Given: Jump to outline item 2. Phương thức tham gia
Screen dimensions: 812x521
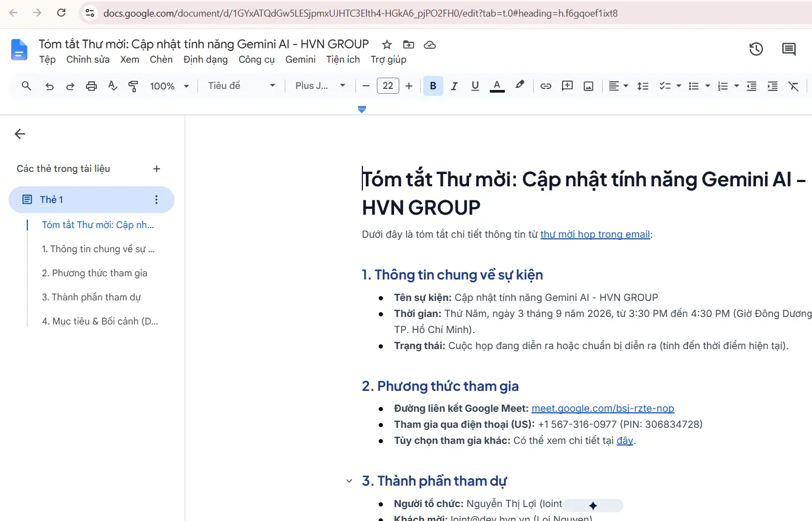Looking at the screenshot, I should 95,273.
